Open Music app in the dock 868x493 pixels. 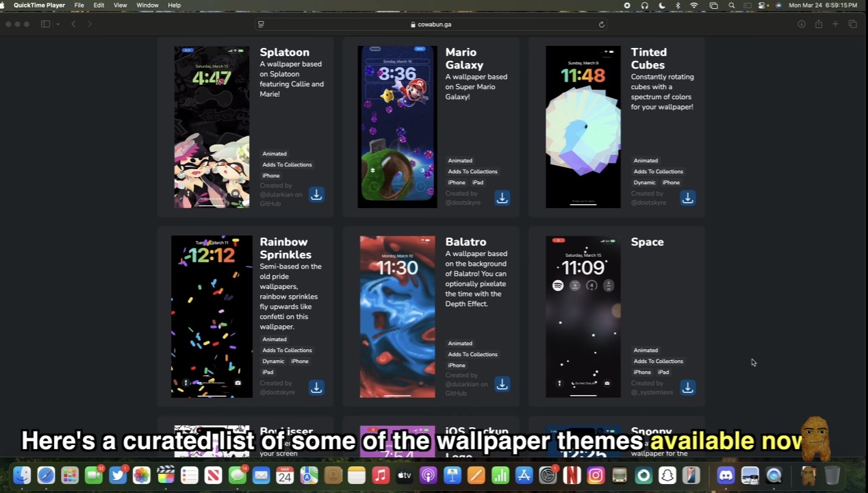pos(381,475)
